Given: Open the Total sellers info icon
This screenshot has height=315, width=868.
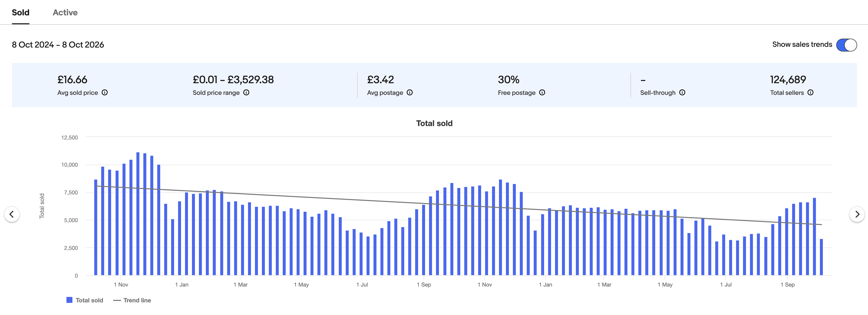Looking at the screenshot, I should (811, 93).
